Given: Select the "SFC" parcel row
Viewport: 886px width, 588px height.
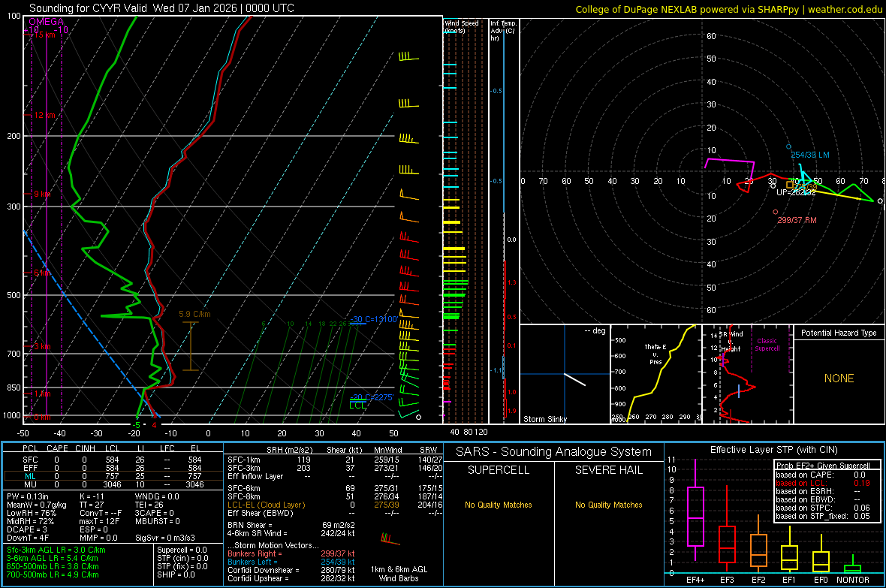Looking at the screenshot, I should tap(112, 460).
